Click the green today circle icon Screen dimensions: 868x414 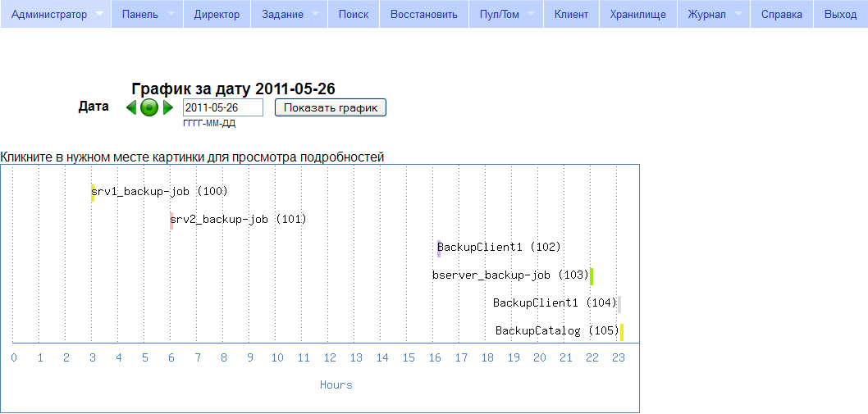click(x=148, y=107)
